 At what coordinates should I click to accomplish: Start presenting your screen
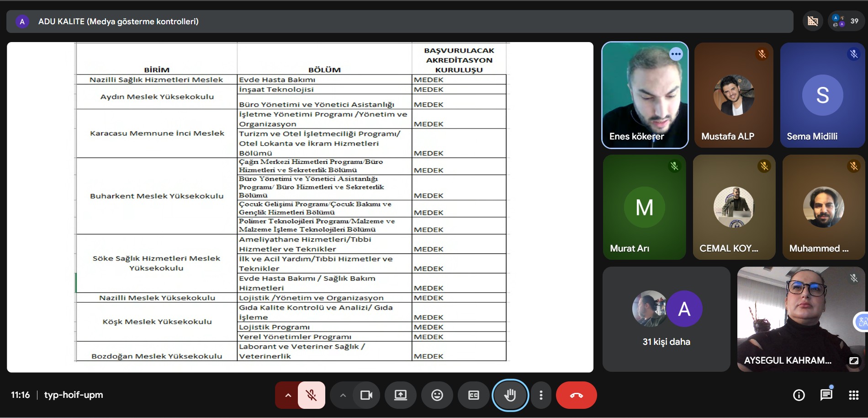click(401, 395)
